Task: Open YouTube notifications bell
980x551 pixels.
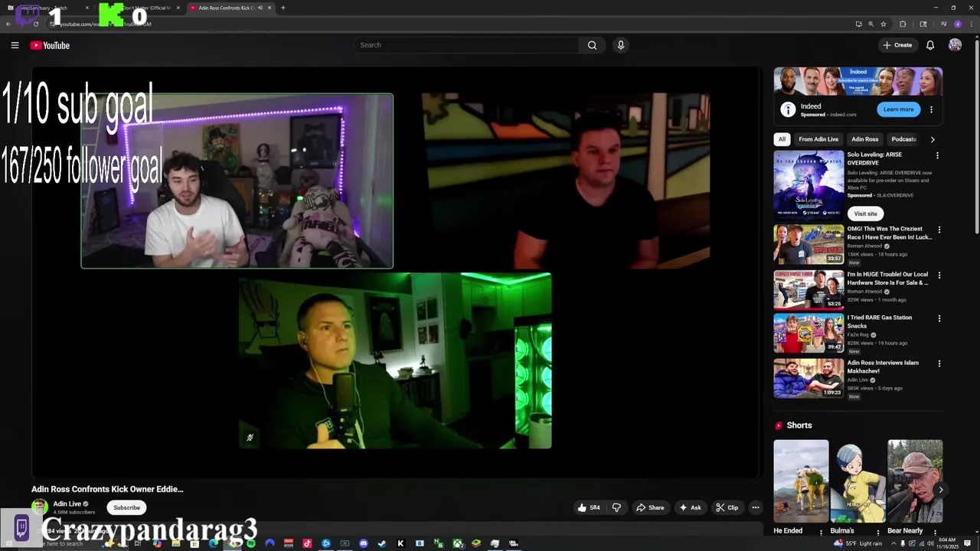Action: pyautogui.click(x=930, y=45)
